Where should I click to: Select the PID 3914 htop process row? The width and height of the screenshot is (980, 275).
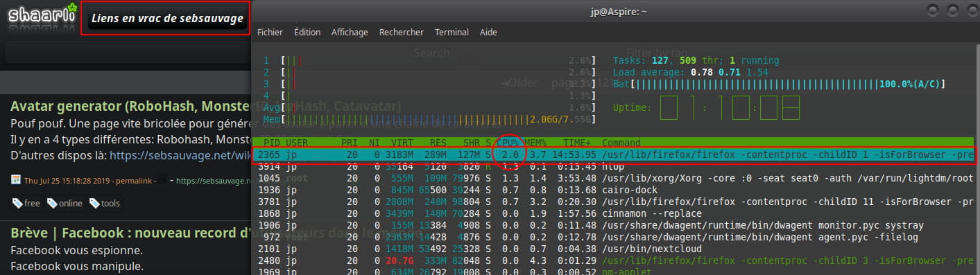coord(614,166)
